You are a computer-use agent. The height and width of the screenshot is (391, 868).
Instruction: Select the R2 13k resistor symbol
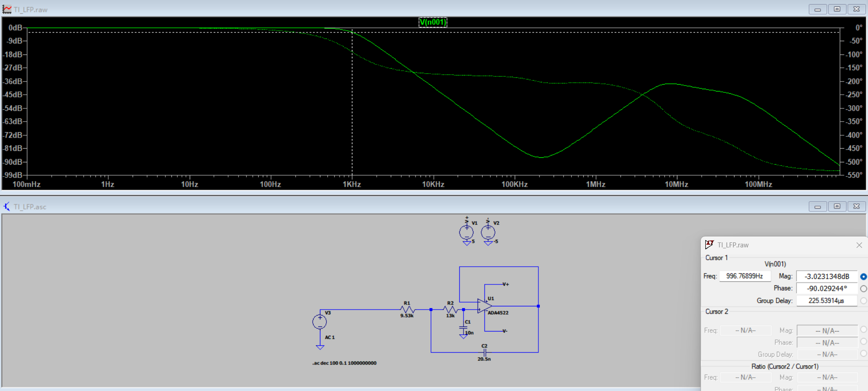[450, 310]
